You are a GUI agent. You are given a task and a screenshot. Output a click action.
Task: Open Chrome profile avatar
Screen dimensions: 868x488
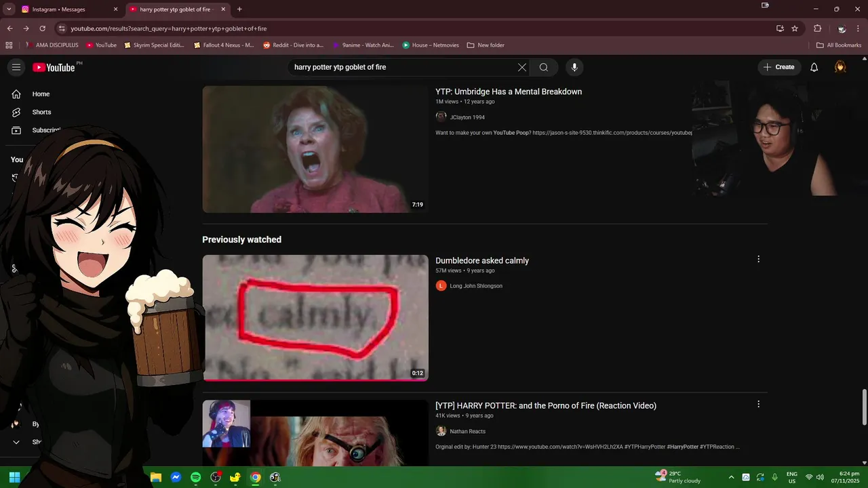(842, 28)
